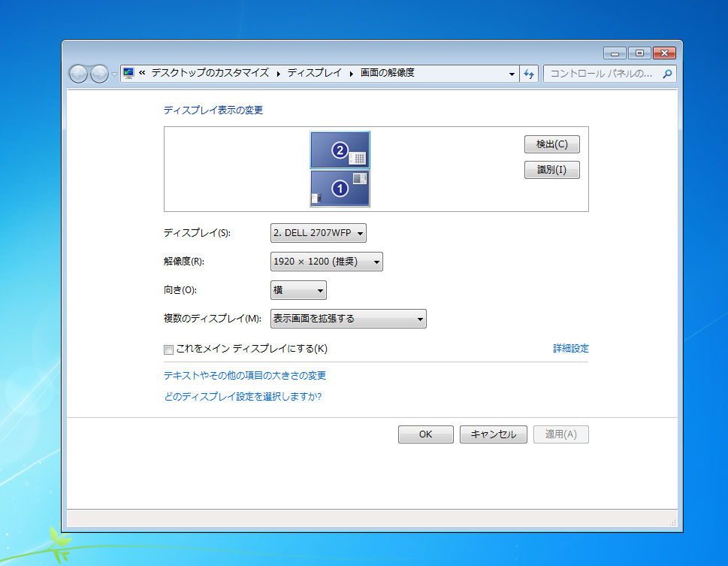Select monitor 1 thumbnail

[x=340, y=188]
